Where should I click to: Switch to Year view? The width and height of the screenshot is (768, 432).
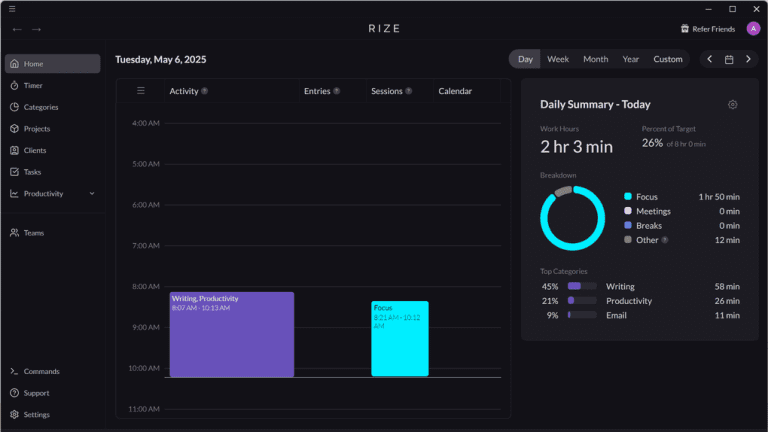(x=630, y=59)
